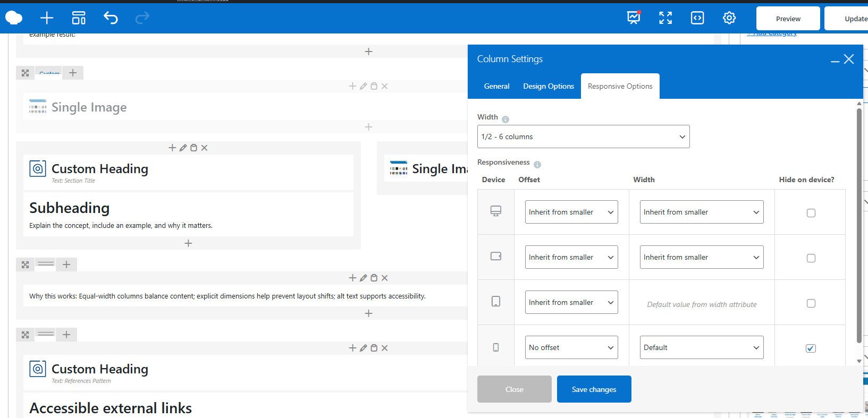Check Hide on device for tablet landscape row
The image size is (868, 418).
tap(811, 258)
